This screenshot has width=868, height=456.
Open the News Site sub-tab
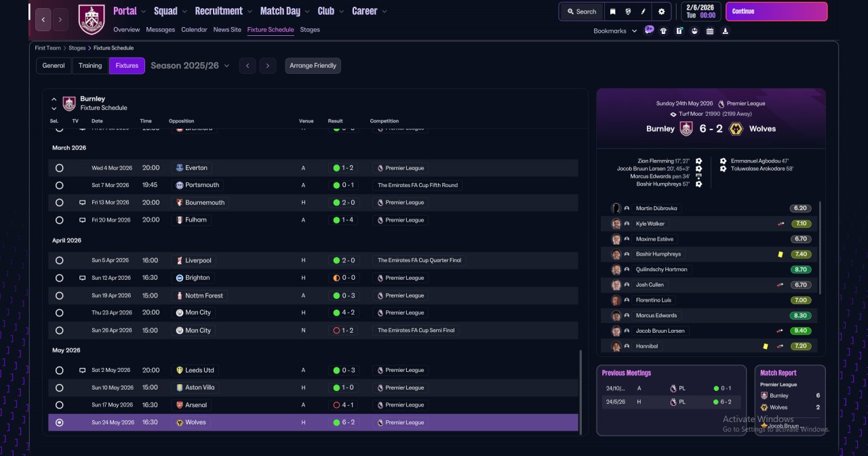[x=227, y=30]
